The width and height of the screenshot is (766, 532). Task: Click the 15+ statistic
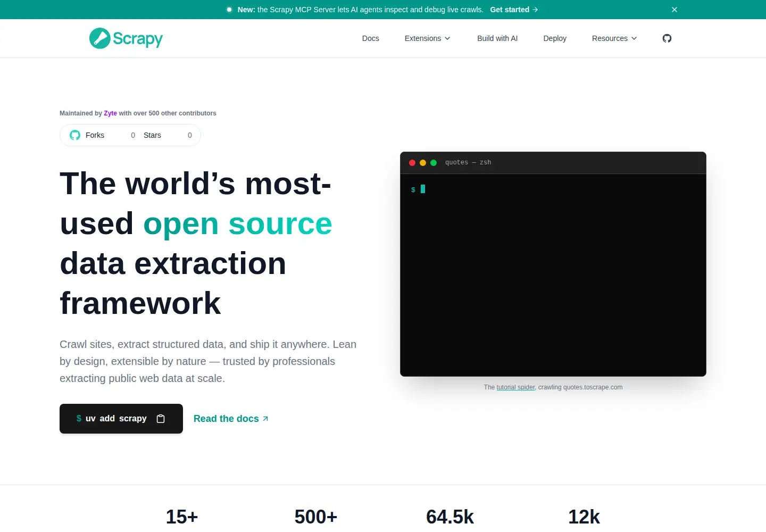[x=182, y=517]
